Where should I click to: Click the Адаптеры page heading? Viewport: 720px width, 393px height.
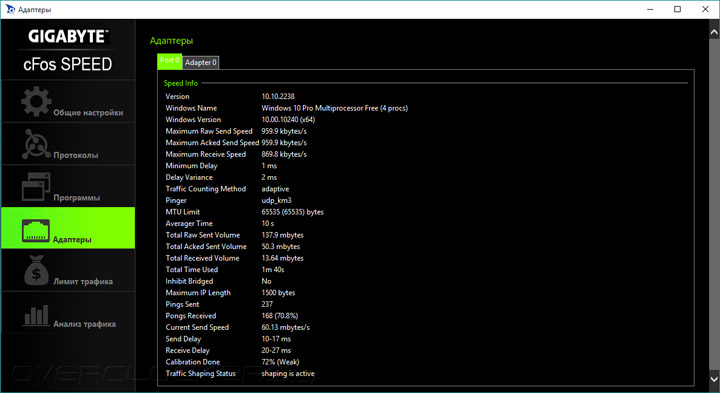click(171, 41)
